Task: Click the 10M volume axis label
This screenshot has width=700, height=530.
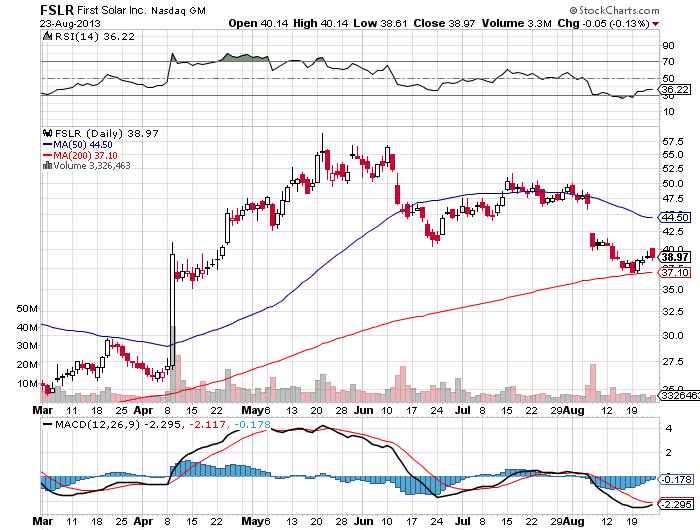Action: coord(27,384)
